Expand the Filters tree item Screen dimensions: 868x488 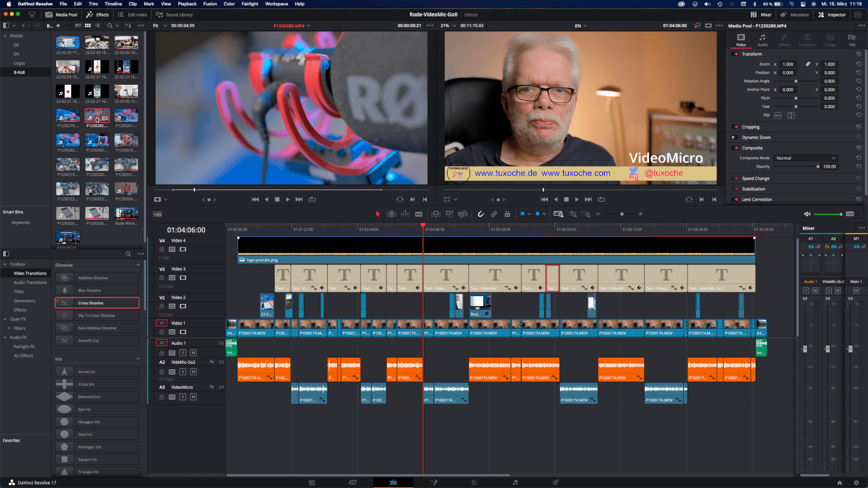pyautogui.click(x=9, y=328)
